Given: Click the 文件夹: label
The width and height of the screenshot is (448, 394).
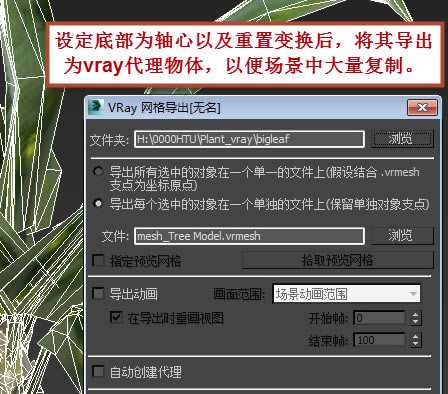Looking at the screenshot, I should tap(109, 140).
